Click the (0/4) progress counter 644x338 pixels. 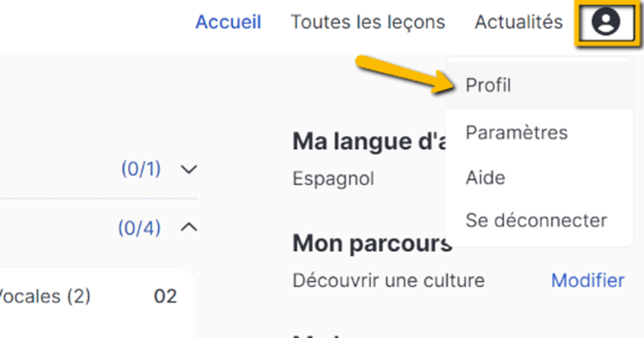[x=140, y=228]
